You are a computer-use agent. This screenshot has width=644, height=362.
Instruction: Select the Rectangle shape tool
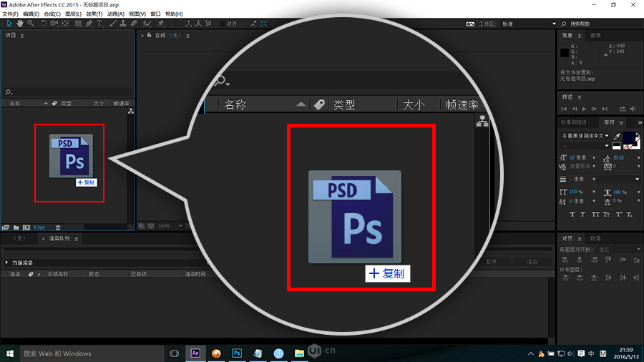(x=78, y=24)
